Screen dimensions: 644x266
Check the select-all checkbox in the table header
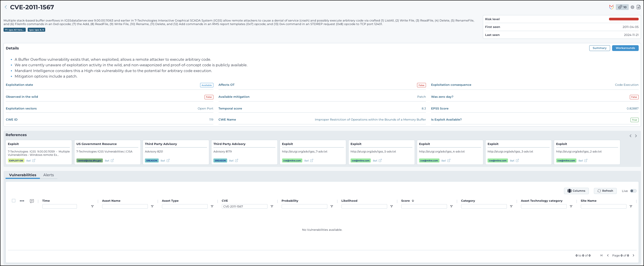tap(14, 201)
